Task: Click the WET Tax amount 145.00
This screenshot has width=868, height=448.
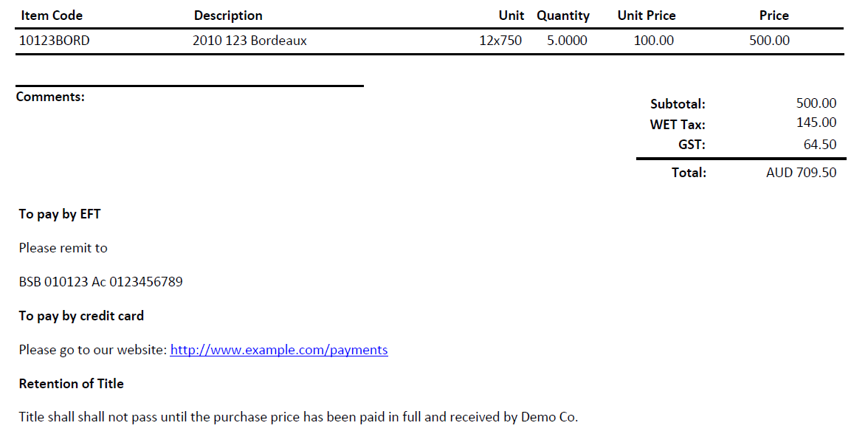Action: [816, 123]
